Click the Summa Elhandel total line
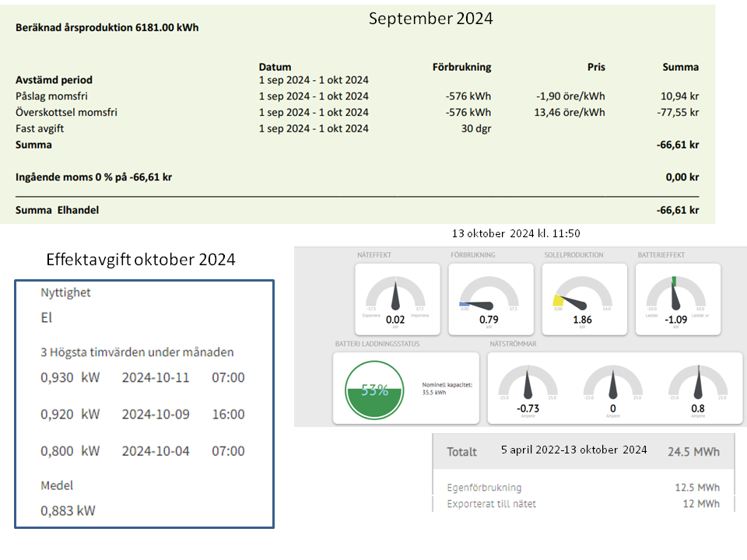Image resolution: width=747 pixels, height=560 pixels. (58, 210)
